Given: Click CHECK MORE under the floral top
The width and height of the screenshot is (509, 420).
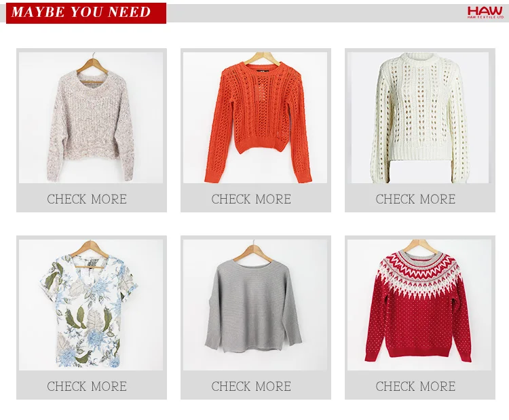Looking at the screenshot, I should (x=87, y=386).
